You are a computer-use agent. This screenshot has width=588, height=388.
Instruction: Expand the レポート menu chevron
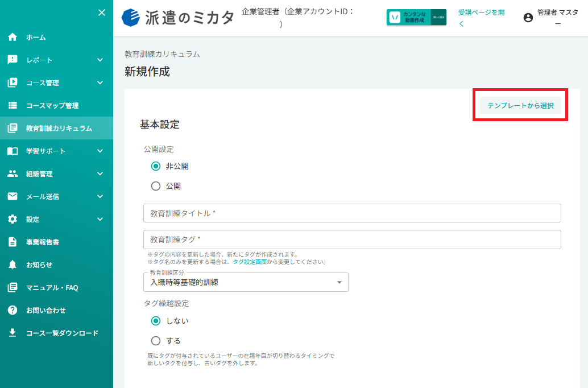click(x=100, y=60)
